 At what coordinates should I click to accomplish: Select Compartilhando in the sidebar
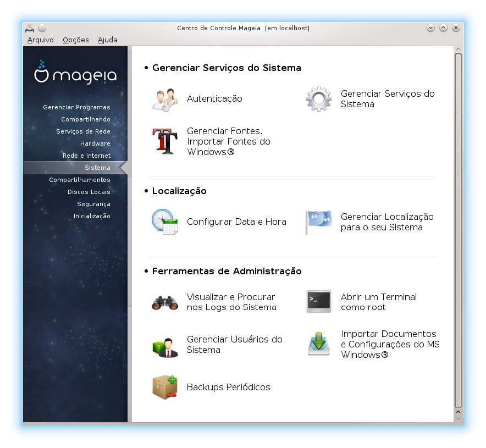click(x=86, y=119)
